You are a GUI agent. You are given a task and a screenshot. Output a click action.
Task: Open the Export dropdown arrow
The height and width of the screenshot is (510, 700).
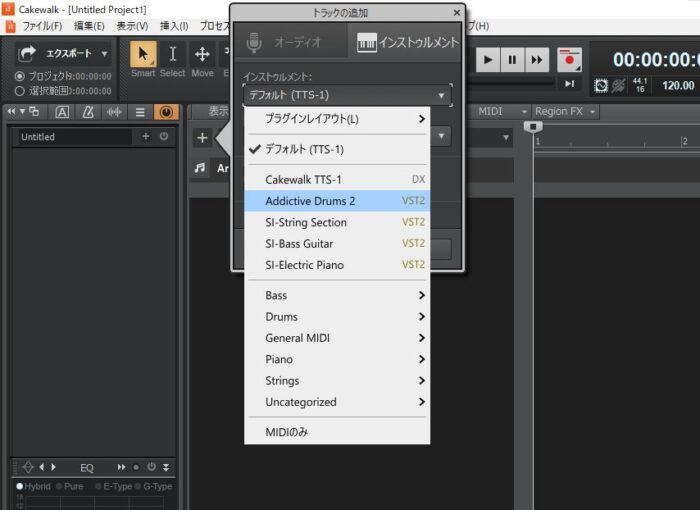click(104, 54)
